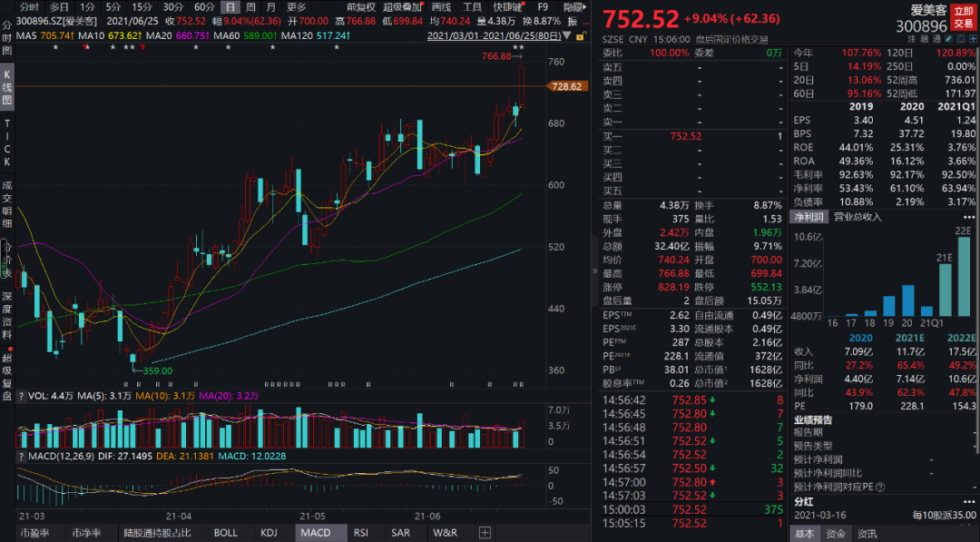Click 融 margin tag under stock code
The height and width of the screenshot is (542, 980).
point(925,39)
